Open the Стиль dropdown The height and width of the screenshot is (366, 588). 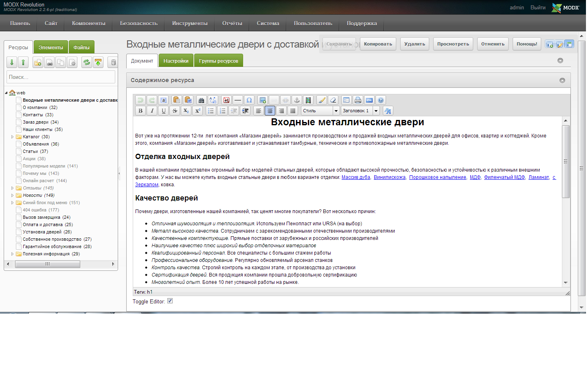[320, 111]
